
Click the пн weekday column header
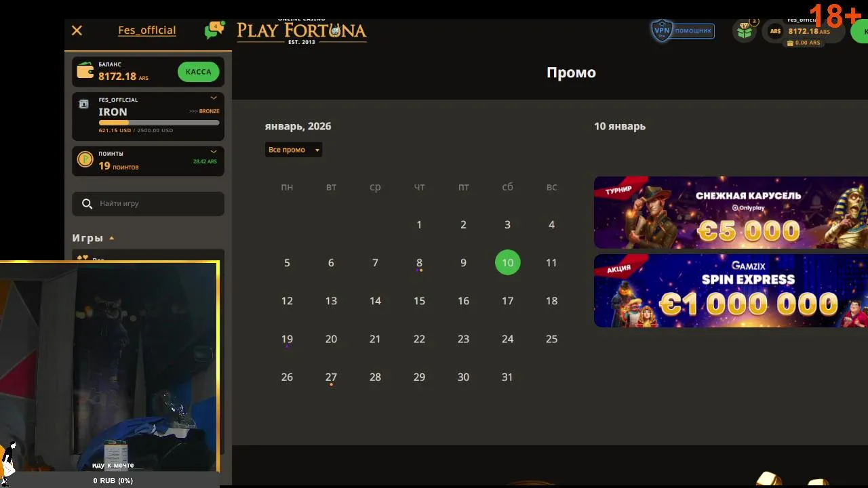[287, 187]
